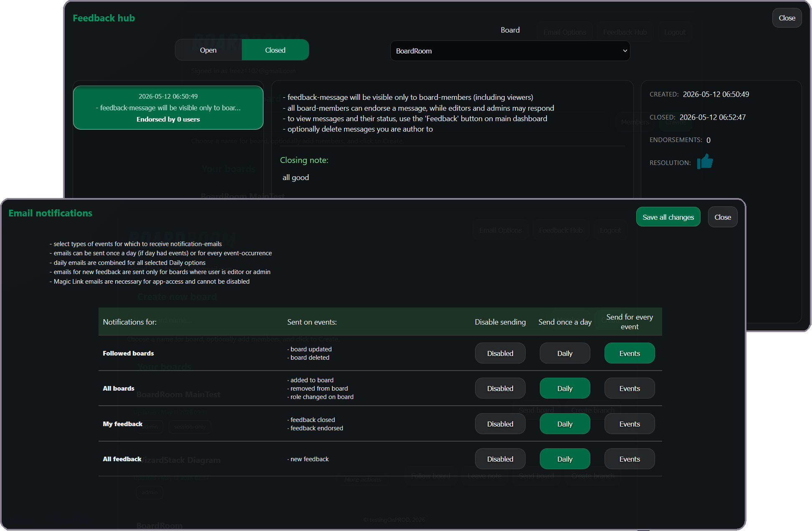Click the 'All feedback' row label
Viewport: 812px width, 531px height.
[x=122, y=459]
